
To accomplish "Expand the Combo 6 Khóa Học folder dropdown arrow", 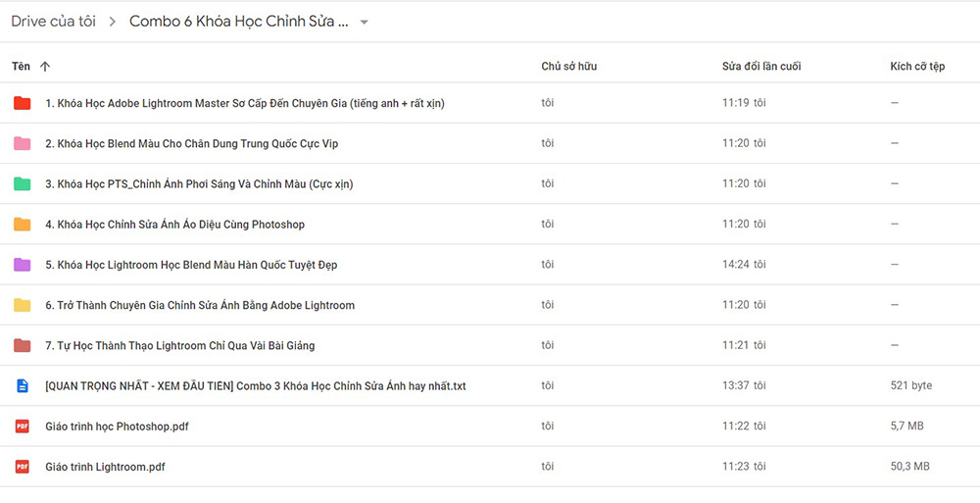I will pyautogui.click(x=364, y=23).
